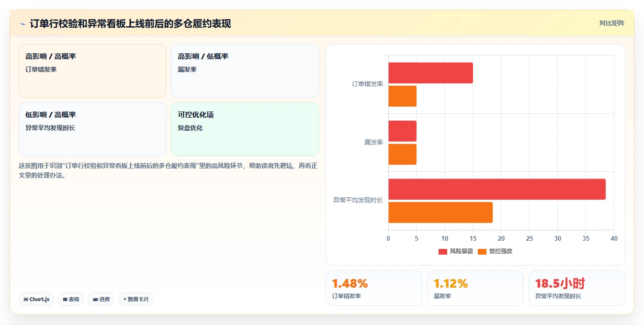The width and height of the screenshot is (644, 325).
Task: Open the 可控优化项 card
Action: pyautogui.click(x=245, y=129)
